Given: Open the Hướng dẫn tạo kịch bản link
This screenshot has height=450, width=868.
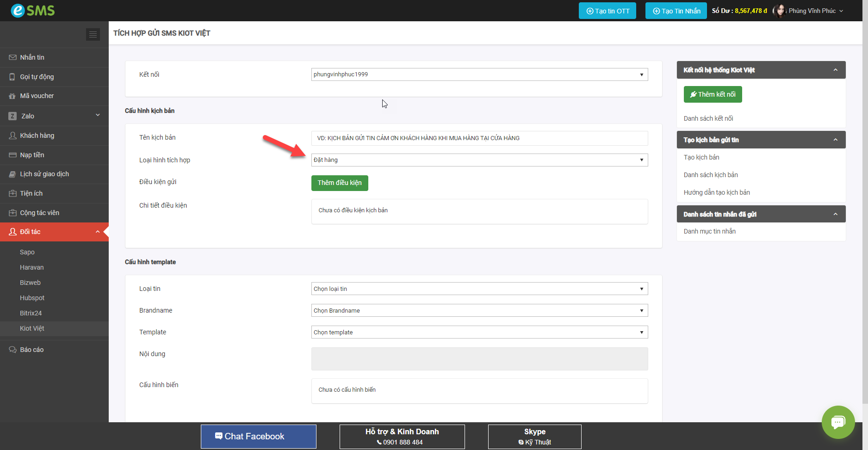Looking at the screenshot, I should click(x=717, y=192).
